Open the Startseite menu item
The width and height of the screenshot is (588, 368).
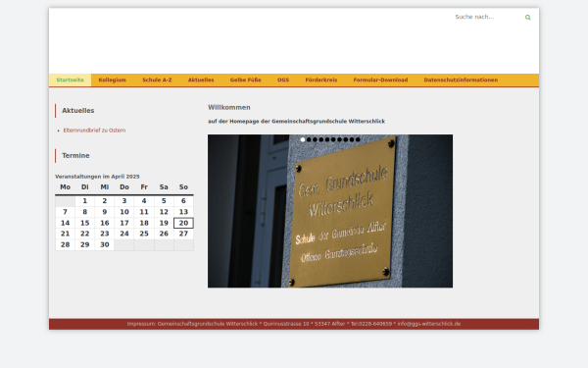coord(71,80)
